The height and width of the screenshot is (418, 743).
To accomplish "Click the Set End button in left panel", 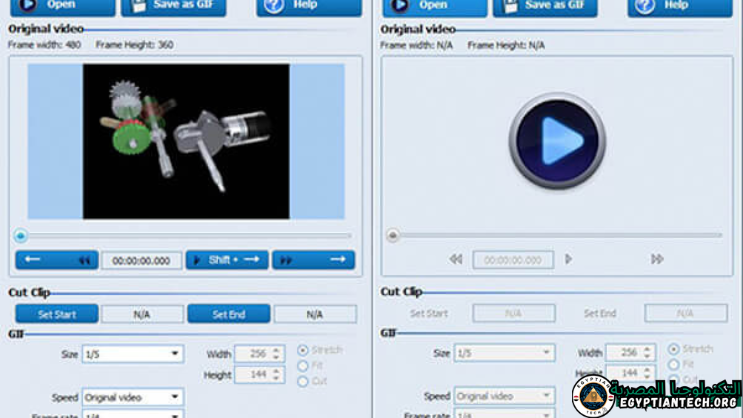I will (x=228, y=314).
